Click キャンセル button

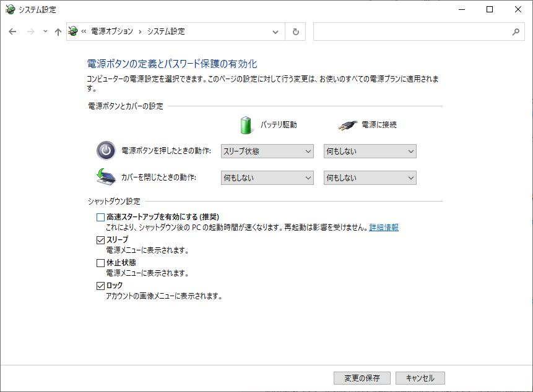[x=420, y=378]
